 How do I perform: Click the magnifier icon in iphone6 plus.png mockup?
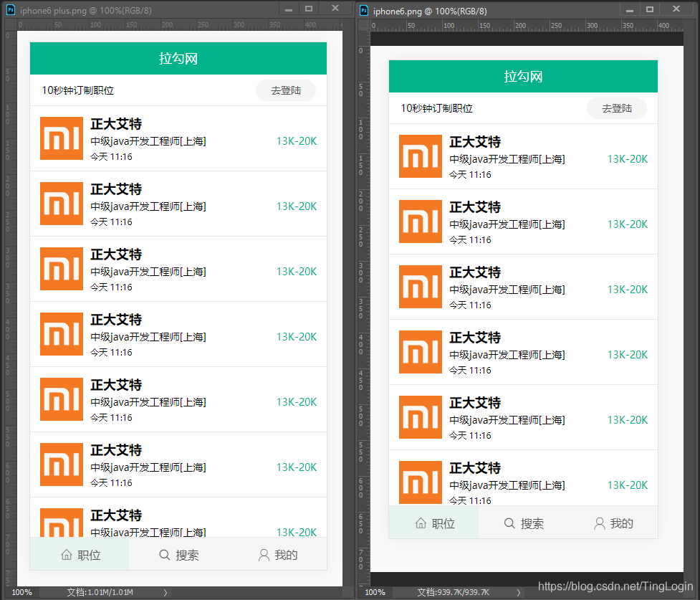[x=165, y=555]
